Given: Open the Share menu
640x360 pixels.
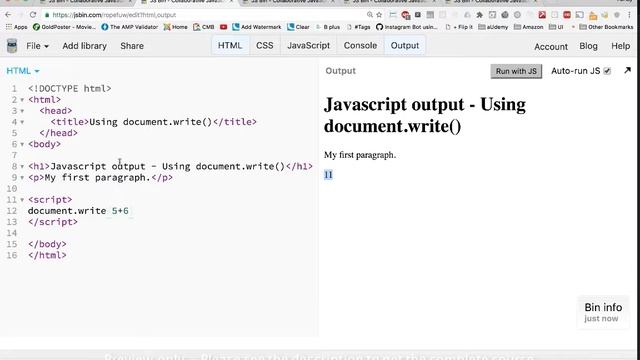Looking at the screenshot, I should (x=132, y=46).
